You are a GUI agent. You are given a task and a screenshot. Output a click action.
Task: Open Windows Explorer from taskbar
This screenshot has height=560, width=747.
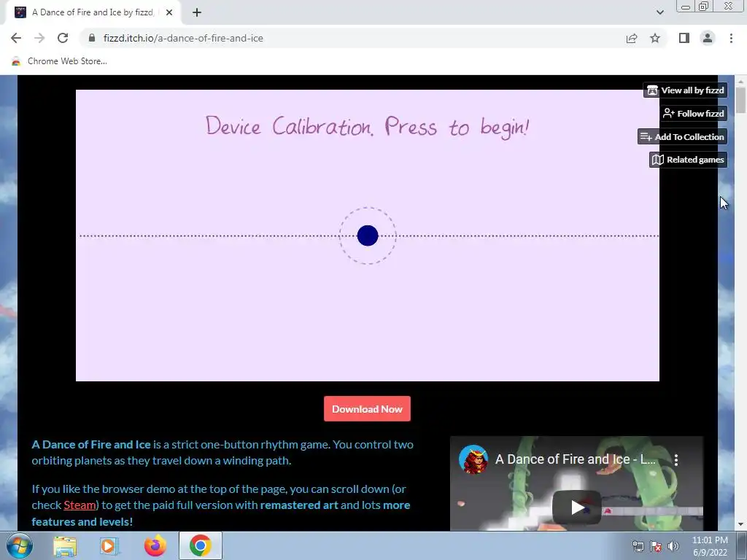[x=65, y=545]
